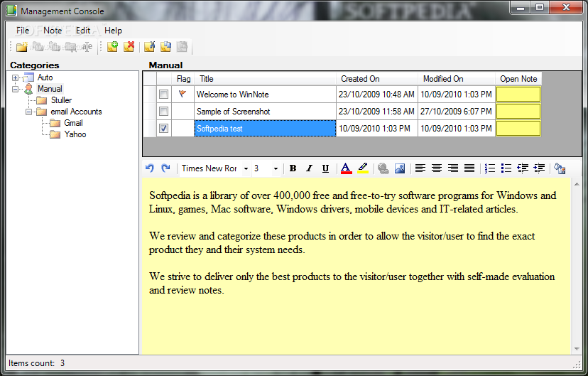This screenshot has height=376, width=588.
Task: Open the File menu
Action: point(23,31)
